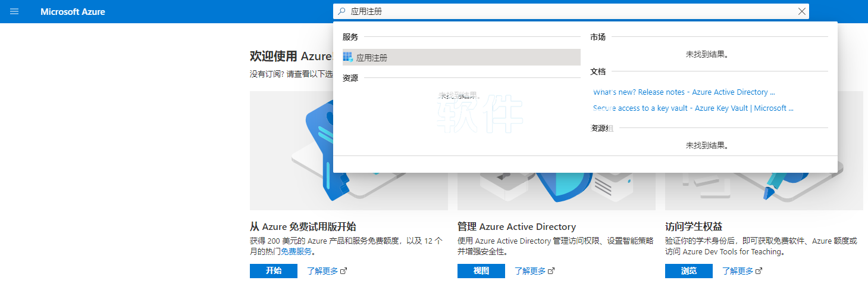Open the portal hamburger menu
This screenshot has width=868, height=302.
(x=14, y=11)
